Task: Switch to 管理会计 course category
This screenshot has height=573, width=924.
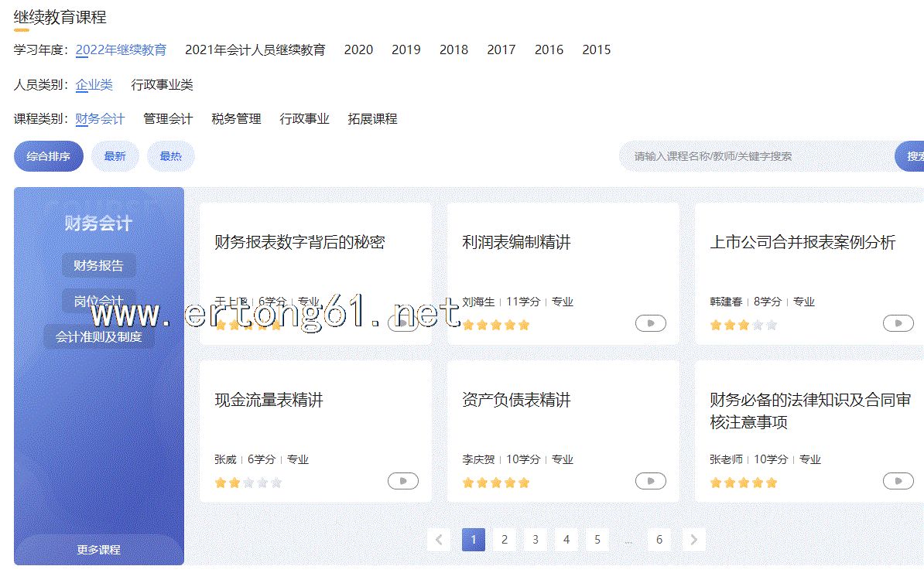Action: (x=168, y=119)
